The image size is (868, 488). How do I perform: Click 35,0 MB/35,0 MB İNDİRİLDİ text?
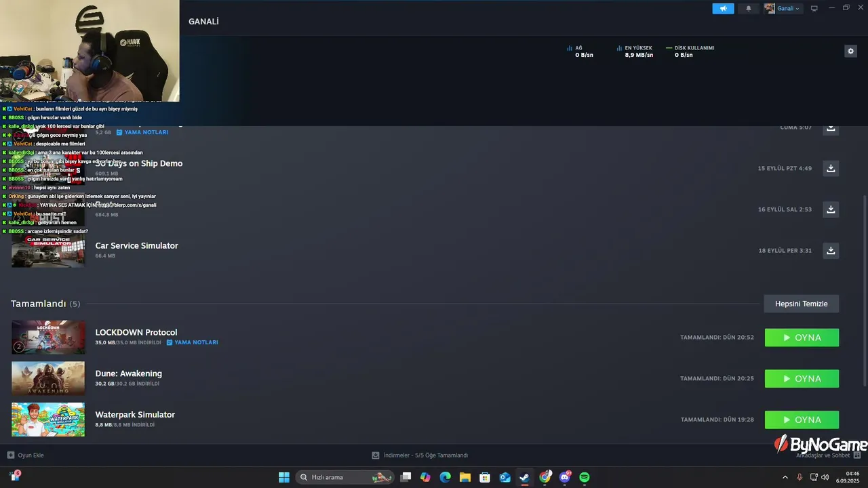[128, 343]
